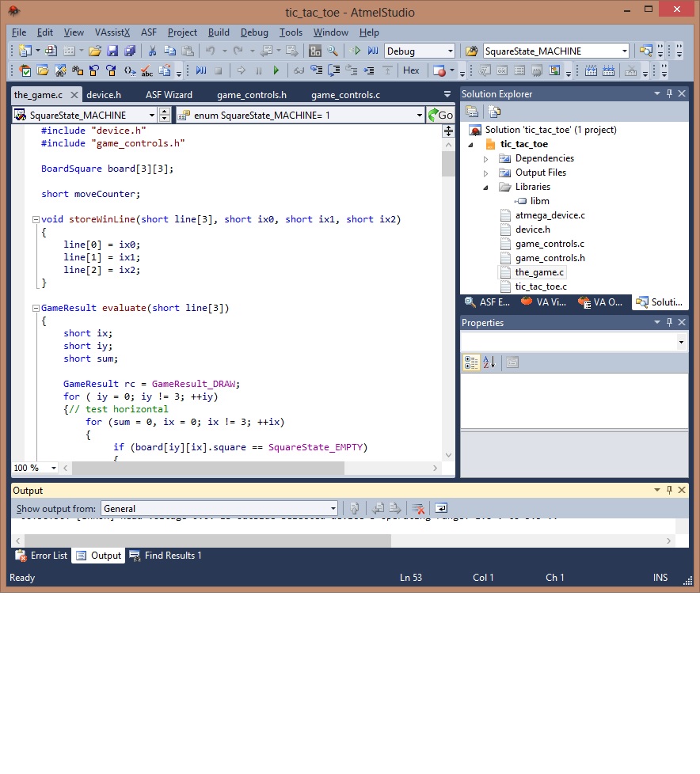Viewport: 700px width, 774px height.
Task: Open the Properties object dropdown
Action: (x=681, y=342)
